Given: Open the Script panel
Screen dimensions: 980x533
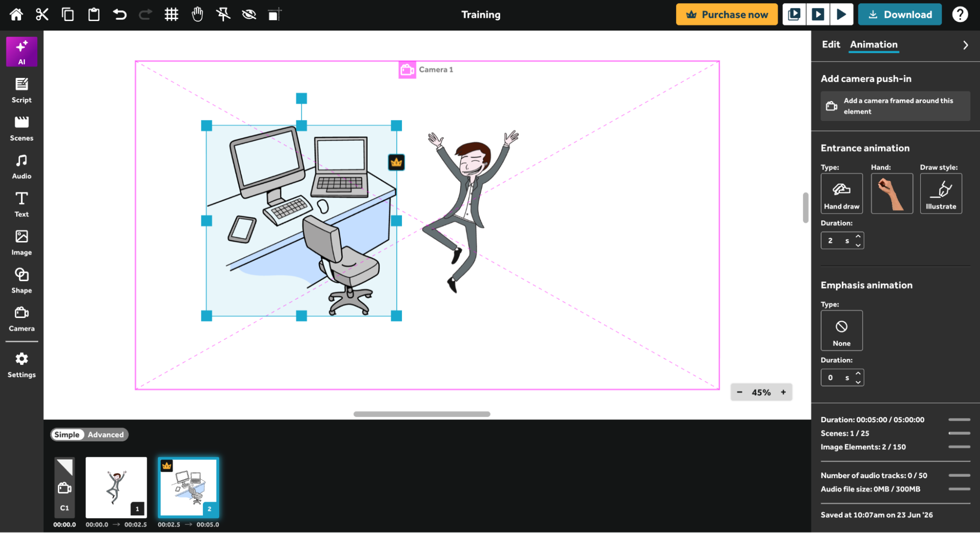Looking at the screenshot, I should pyautogui.click(x=22, y=91).
